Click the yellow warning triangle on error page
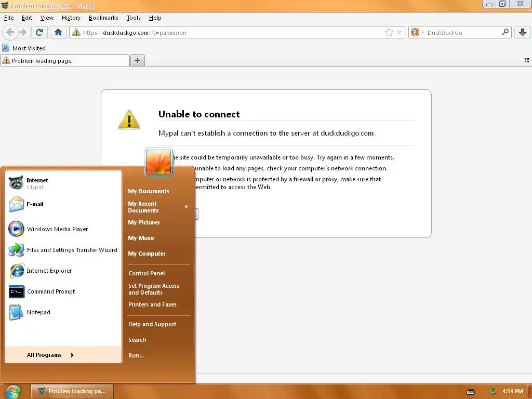 point(129,119)
